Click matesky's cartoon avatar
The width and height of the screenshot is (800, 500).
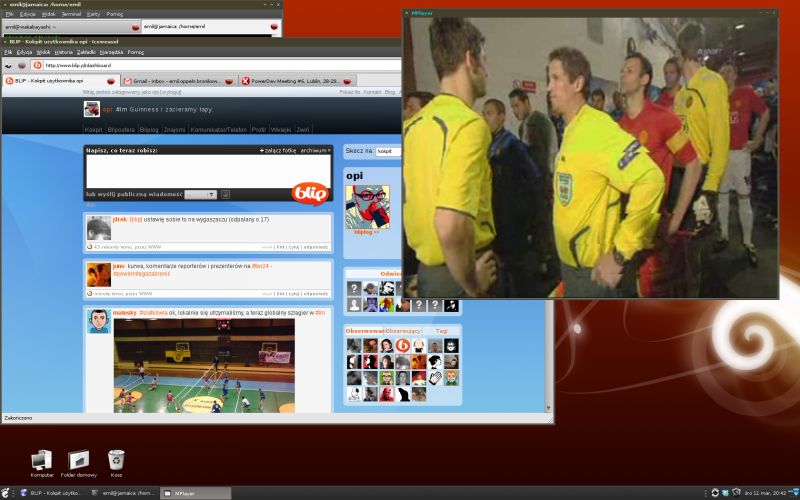point(99,321)
